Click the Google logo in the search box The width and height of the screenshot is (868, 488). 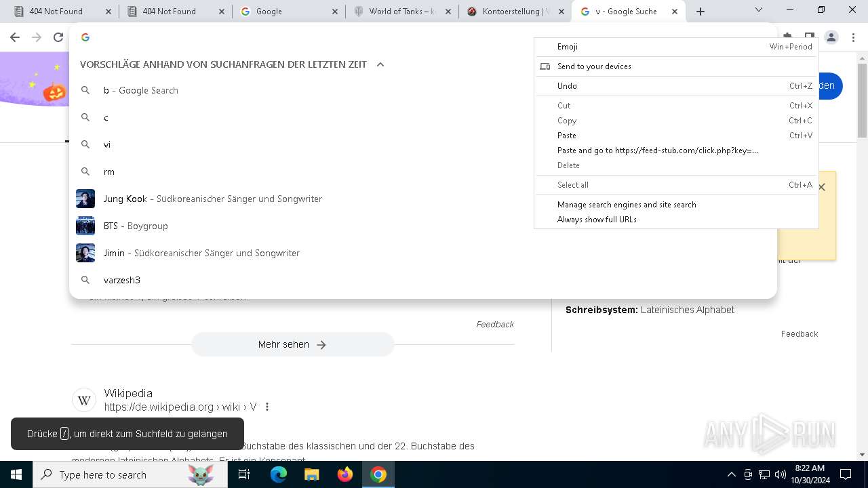[x=85, y=37]
